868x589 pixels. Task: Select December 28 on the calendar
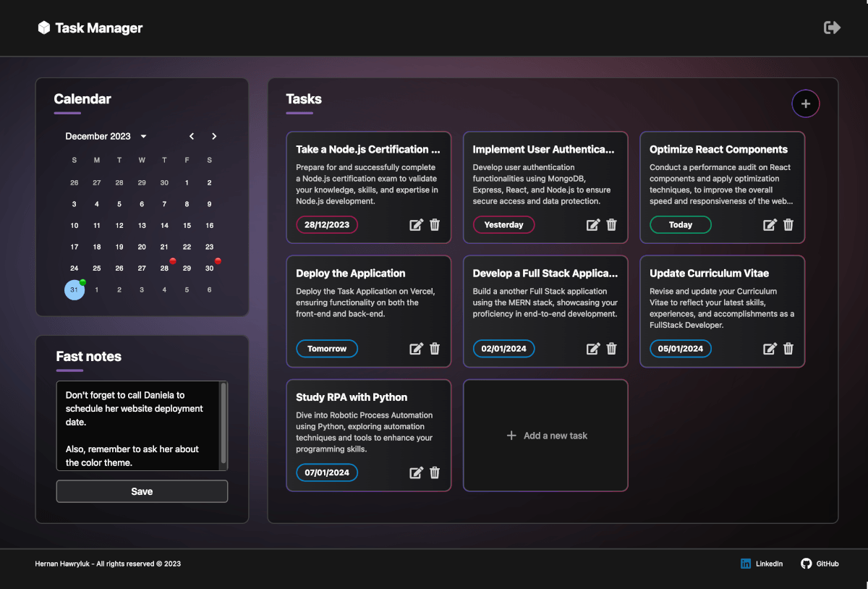point(165,268)
